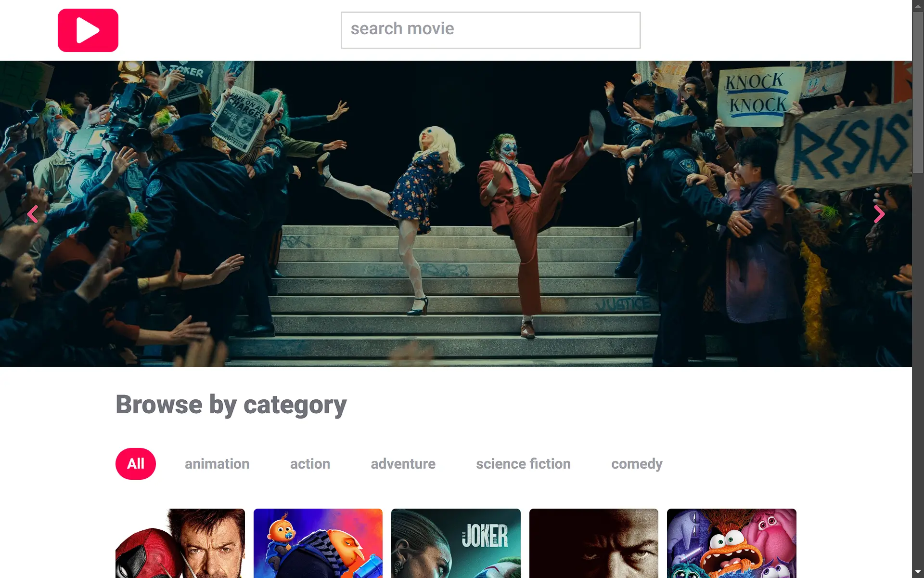
Task: Click scrollbar up arrow button
Action: point(918,5)
